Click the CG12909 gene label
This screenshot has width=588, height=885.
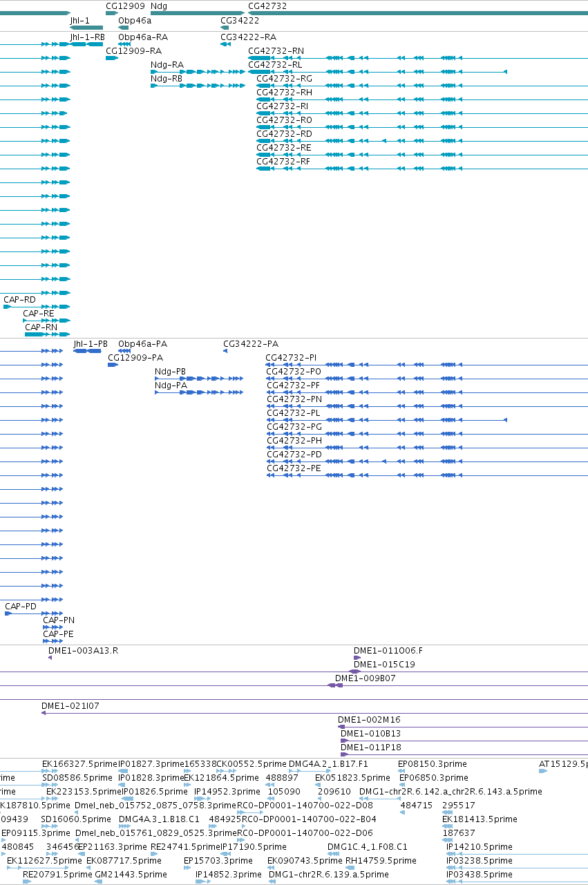[x=126, y=6]
